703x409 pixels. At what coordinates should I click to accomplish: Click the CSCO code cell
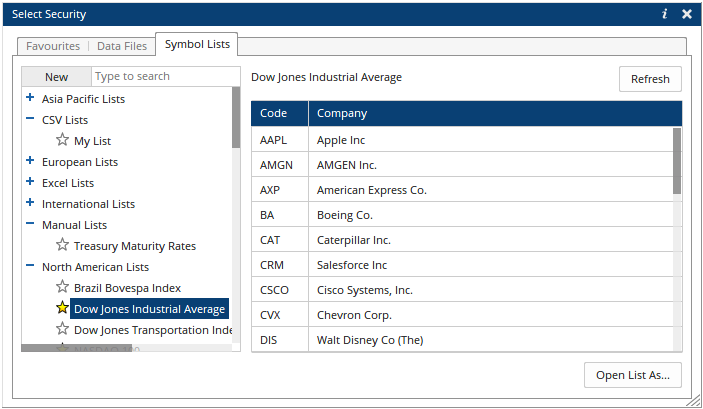point(280,290)
